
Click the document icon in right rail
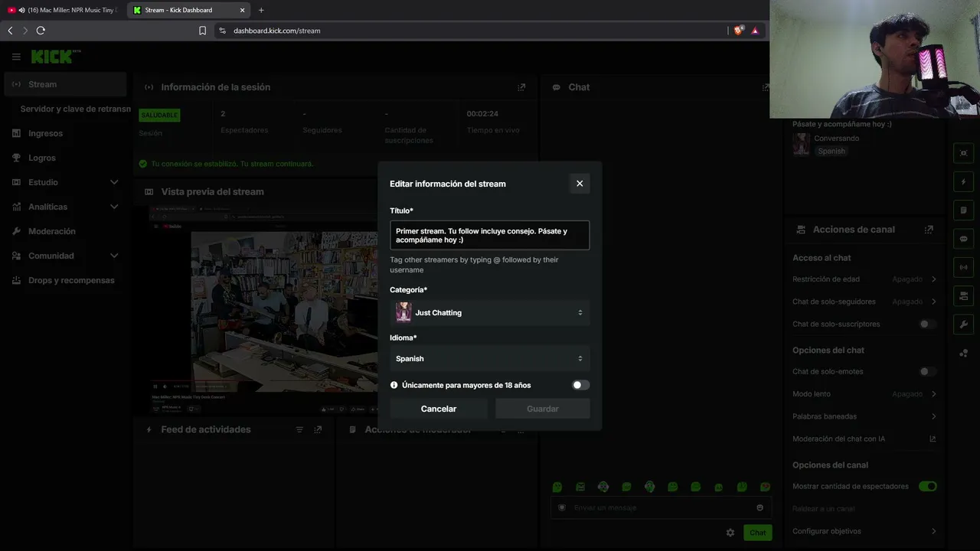click(x=964, y=210)
